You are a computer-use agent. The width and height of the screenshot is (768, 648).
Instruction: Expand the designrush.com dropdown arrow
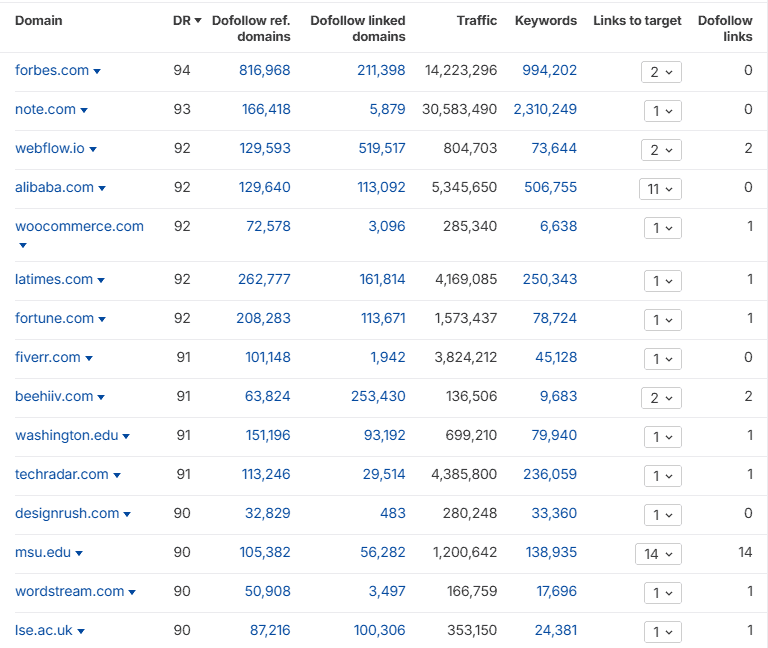point(127,515)
